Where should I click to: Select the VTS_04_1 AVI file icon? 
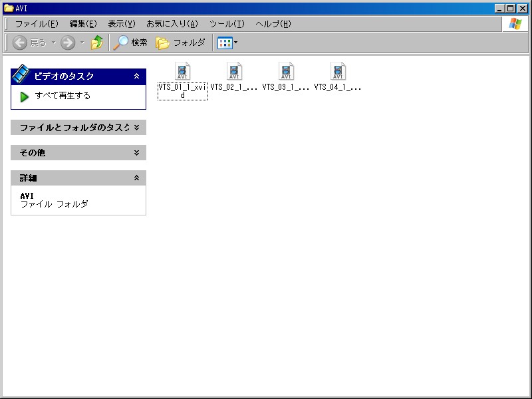pyautogui.click(x=338, y=71)
